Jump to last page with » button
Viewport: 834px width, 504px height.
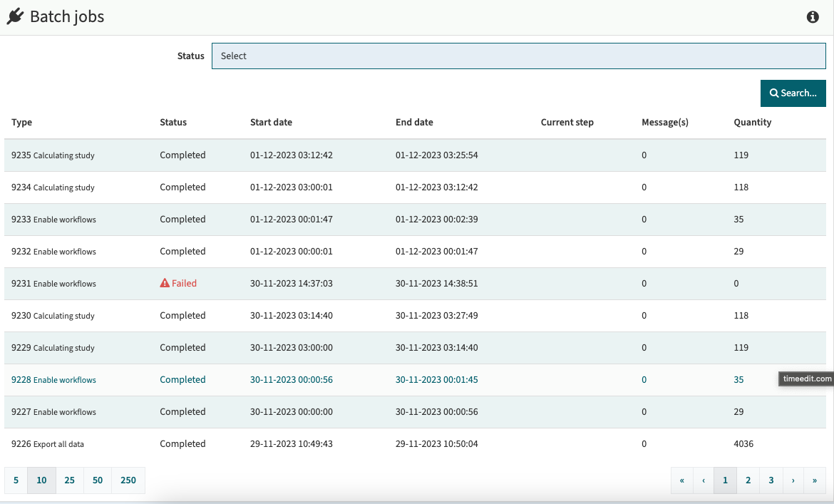814,480
